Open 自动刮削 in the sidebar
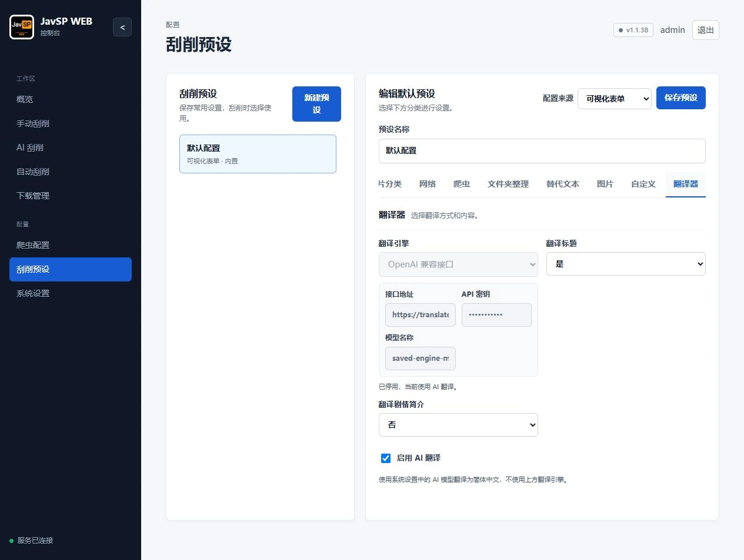The image size is (744, 560). point(71,172)
